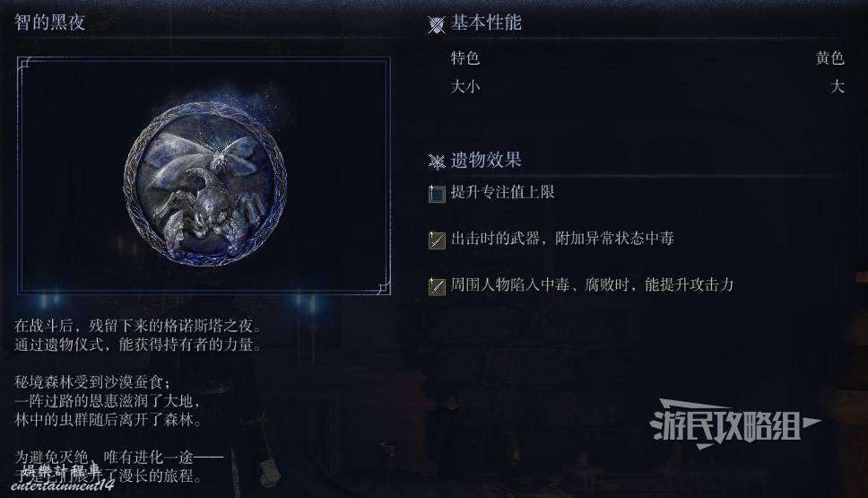Click the size value 大
Viewport: 868px width, 498px height.
click(x=837, y=86)
